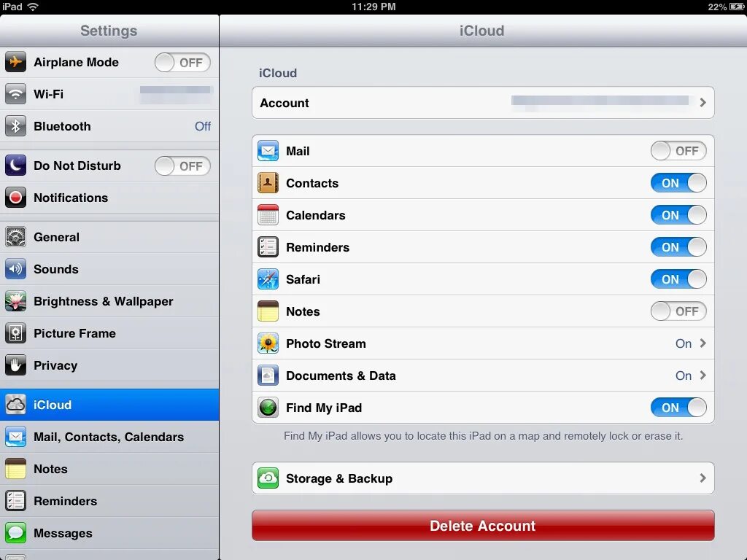747x560 pixels.
Task: Tap the Mail, Contacts, Calendars envelope icon
Action: 16,437
